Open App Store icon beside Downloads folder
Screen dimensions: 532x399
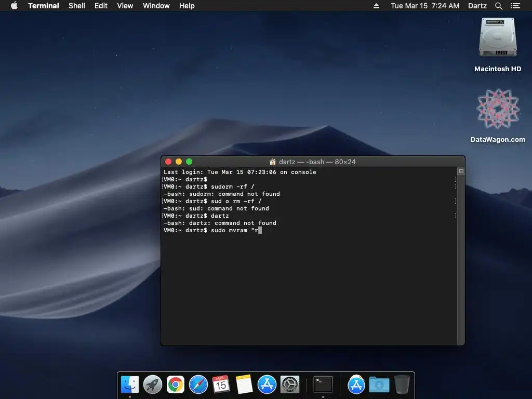coord(356,384)
